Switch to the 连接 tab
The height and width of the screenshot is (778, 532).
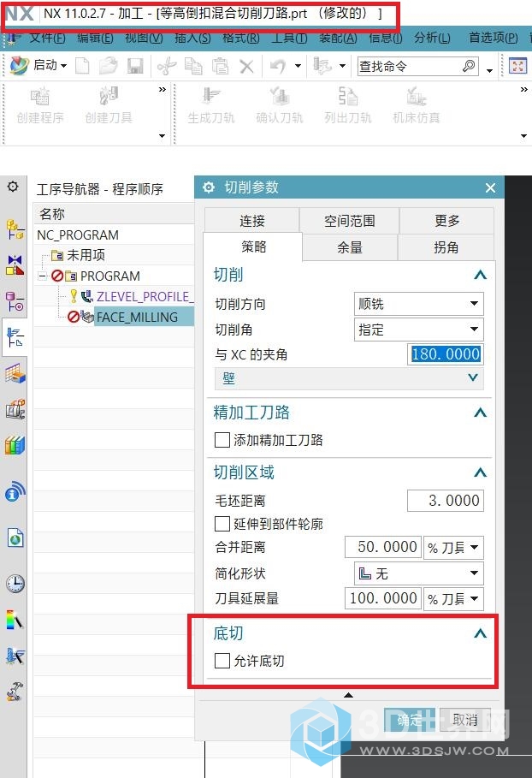tap(251, 221)
